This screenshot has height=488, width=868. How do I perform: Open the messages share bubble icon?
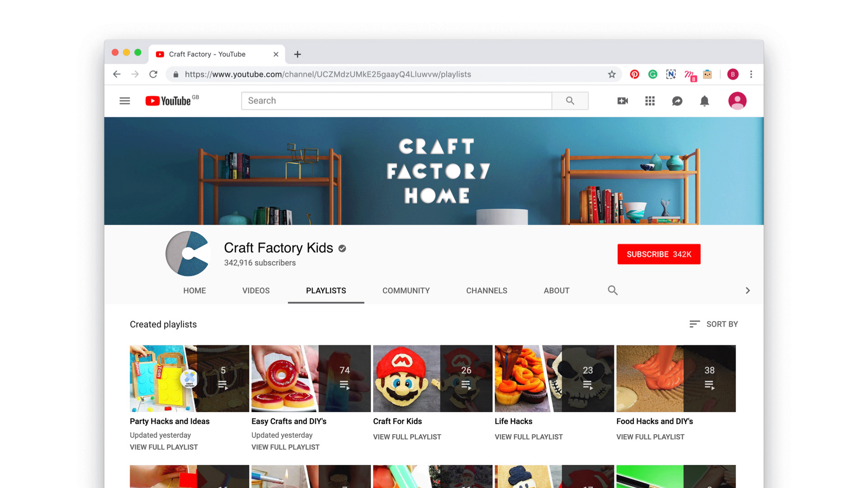tap(677, 101)
